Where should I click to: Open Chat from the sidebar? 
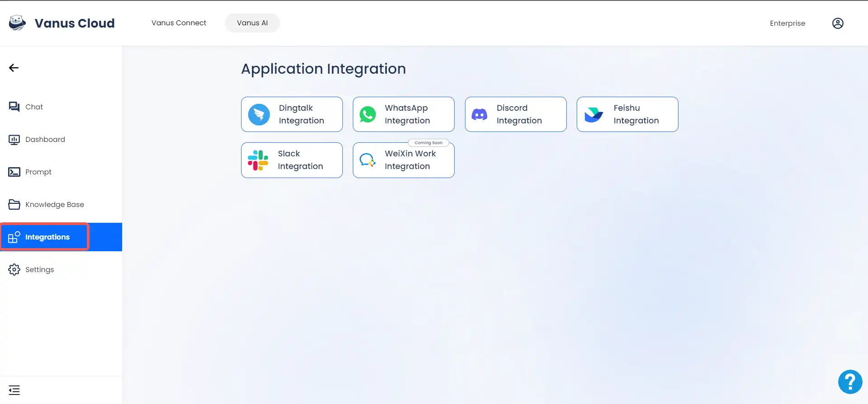pyautogui.click(x=61, y=107)
